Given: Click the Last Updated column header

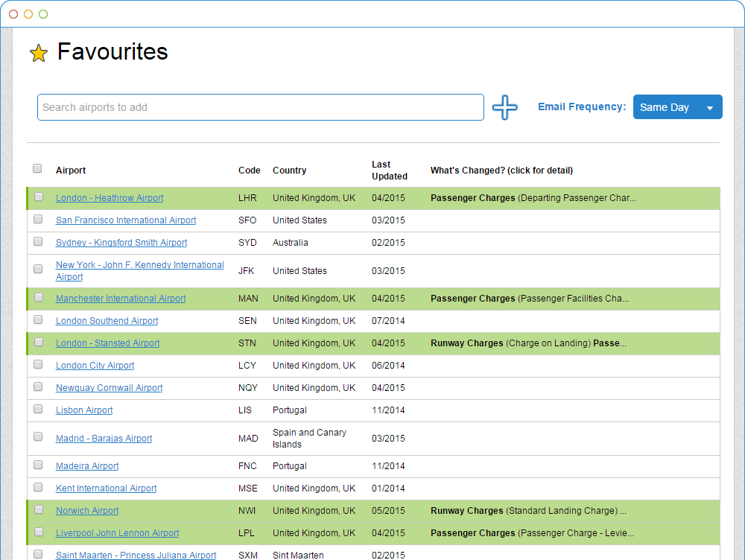Looking at the screenshot, I should (x=390, y=171).
